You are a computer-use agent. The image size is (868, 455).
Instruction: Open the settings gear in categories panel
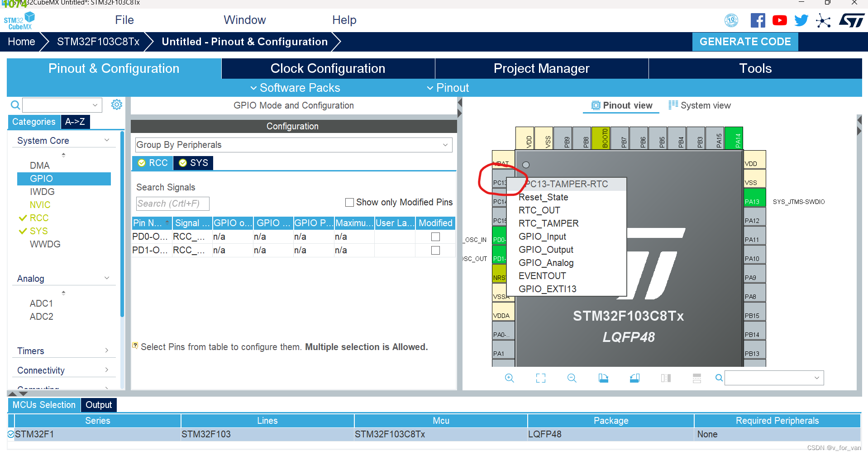click(117, 104)
